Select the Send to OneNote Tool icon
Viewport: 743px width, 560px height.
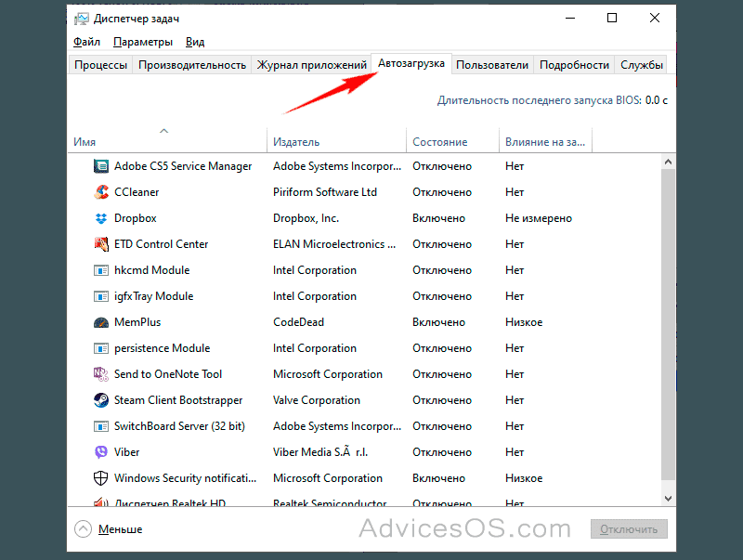pos(100,374)
